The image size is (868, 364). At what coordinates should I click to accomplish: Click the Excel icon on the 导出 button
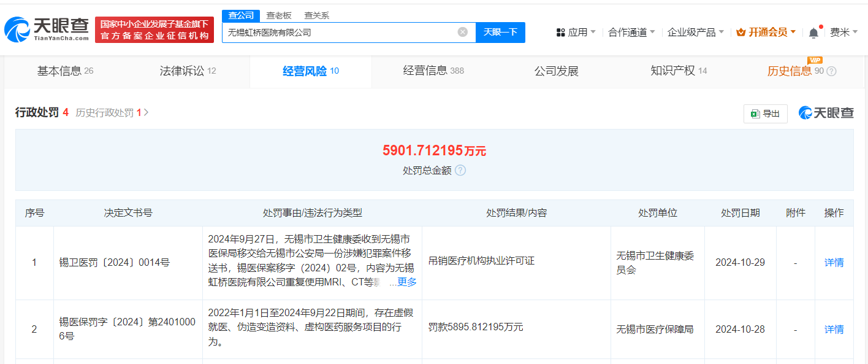pyautogui.click(x=755, y=114)
